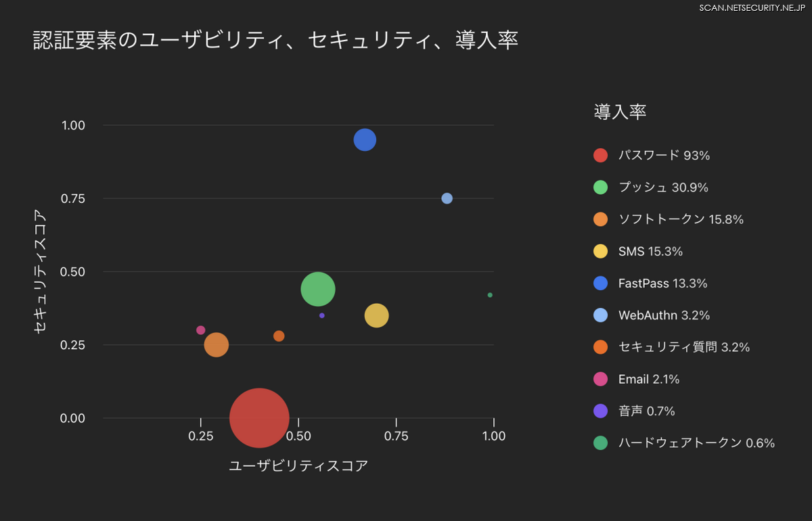Image resolution: width=812 pixels, height=521 pixels.
Task: Click the yellow SMS legend swatch
Action: pos(600,252)
